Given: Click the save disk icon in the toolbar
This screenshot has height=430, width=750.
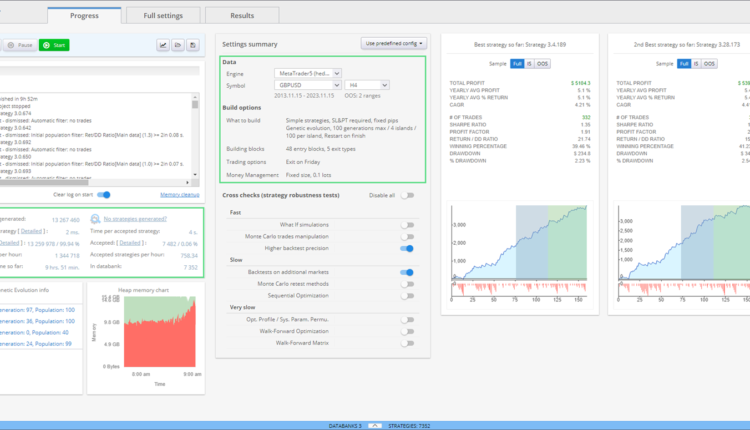Looking at the screenshot, I should click(191, 45).
